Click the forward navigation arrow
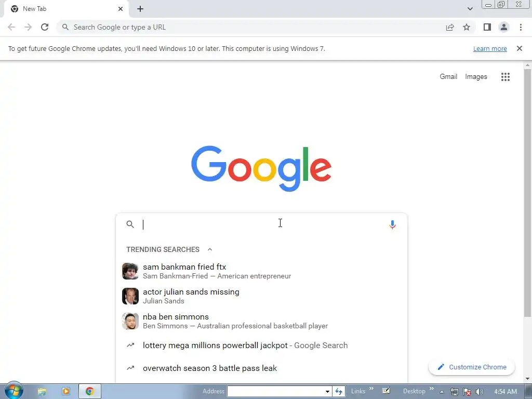 [28, 27]
